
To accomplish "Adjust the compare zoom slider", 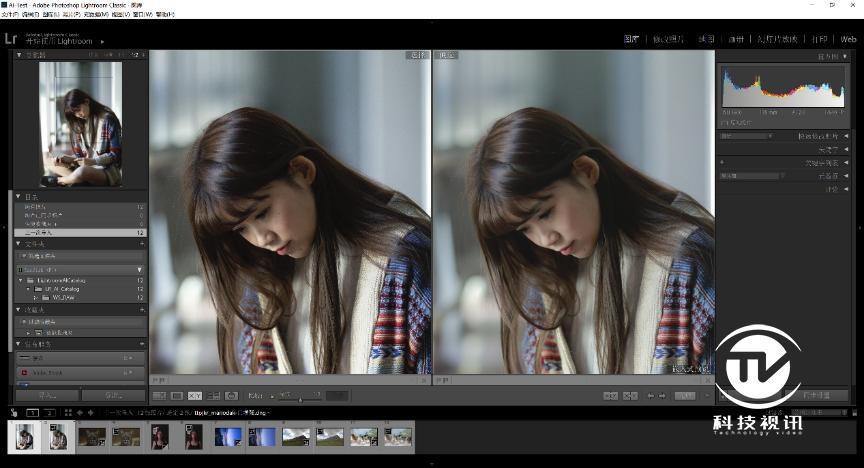I will coord(300,399).
